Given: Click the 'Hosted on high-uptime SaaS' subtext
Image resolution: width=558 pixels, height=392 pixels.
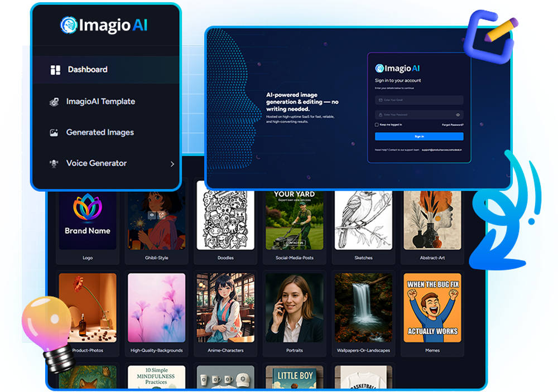Looking at the screenshot, I should [300, 119].
